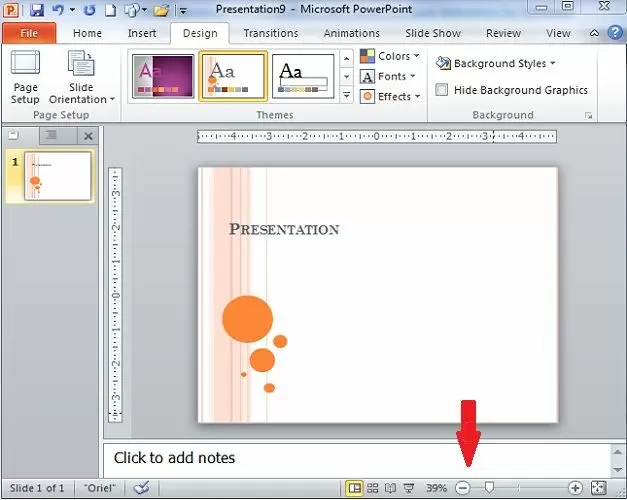
Task: Click the zoom slider handle
Action: (489, 488)
